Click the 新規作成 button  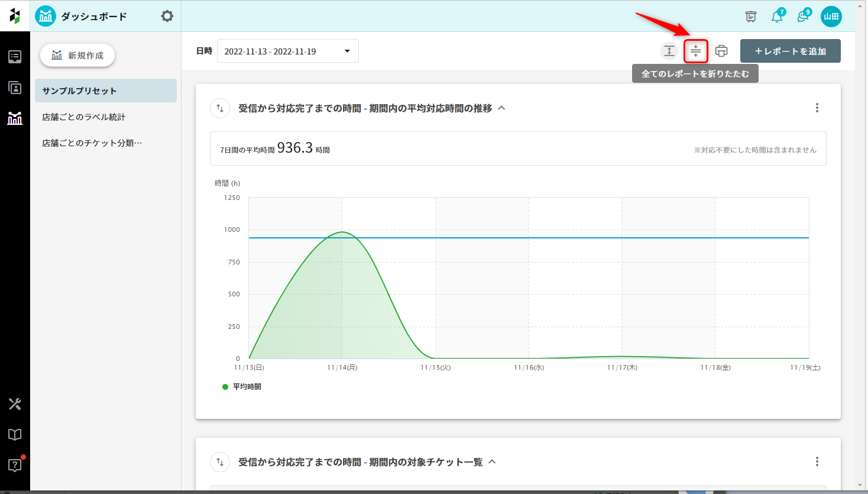pyautogui.click(x=77, y=56)
